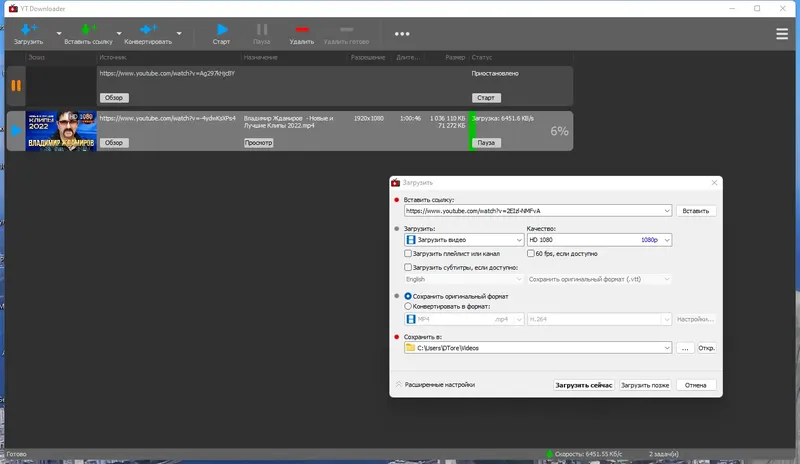Expand the URL history dropdown arrow
The height and width of the screenshot is (464, 800).
[667, 211]
